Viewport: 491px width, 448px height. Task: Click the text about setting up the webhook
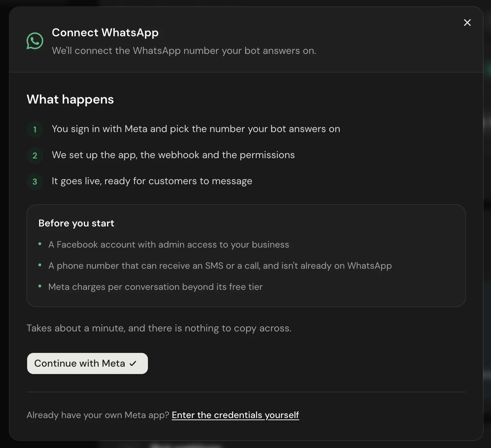(x=173, y=155)
